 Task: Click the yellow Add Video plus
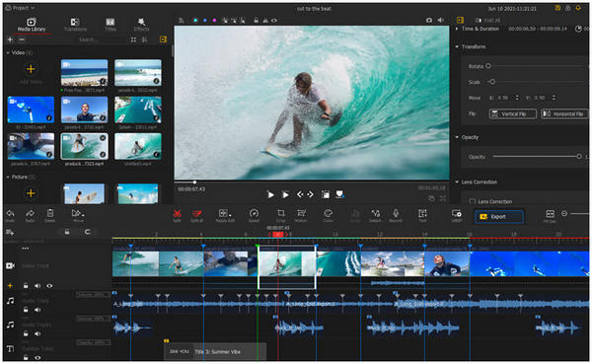click(31, 69)
